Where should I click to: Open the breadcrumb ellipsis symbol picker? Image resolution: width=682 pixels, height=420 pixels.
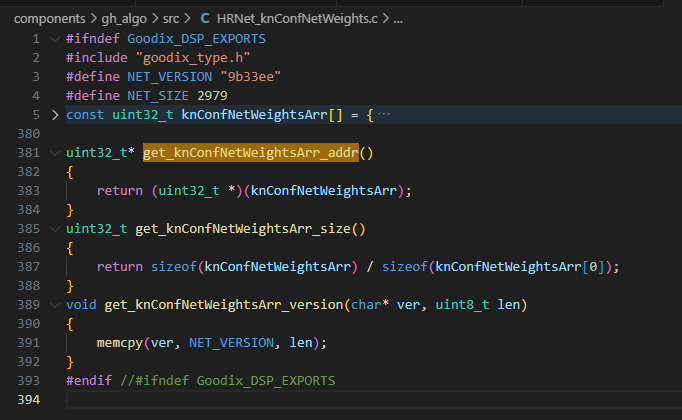click(398, 19)
